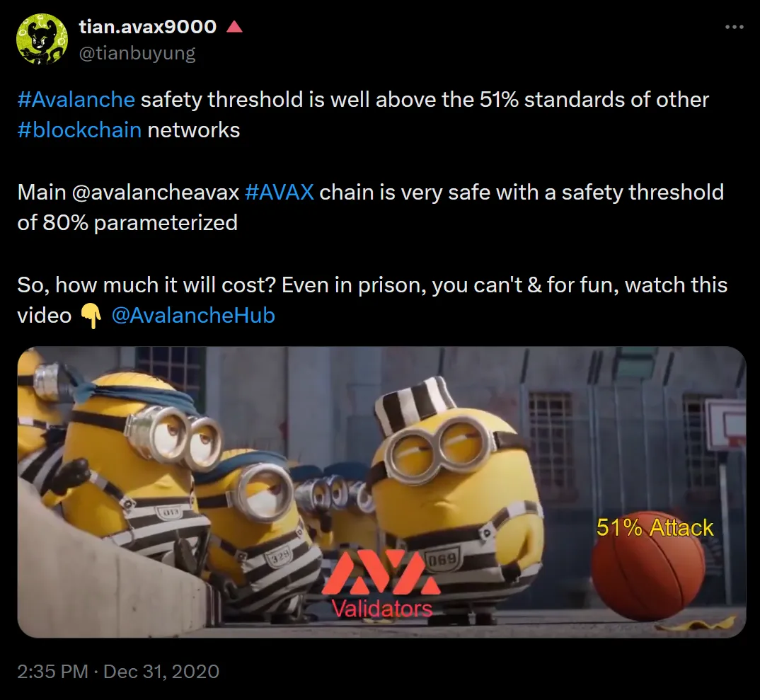Image resolution: width=760 pixels, height=700 pixels.
Task: Click the red triangle badge beside username
Action: click(x=234, y=27)
